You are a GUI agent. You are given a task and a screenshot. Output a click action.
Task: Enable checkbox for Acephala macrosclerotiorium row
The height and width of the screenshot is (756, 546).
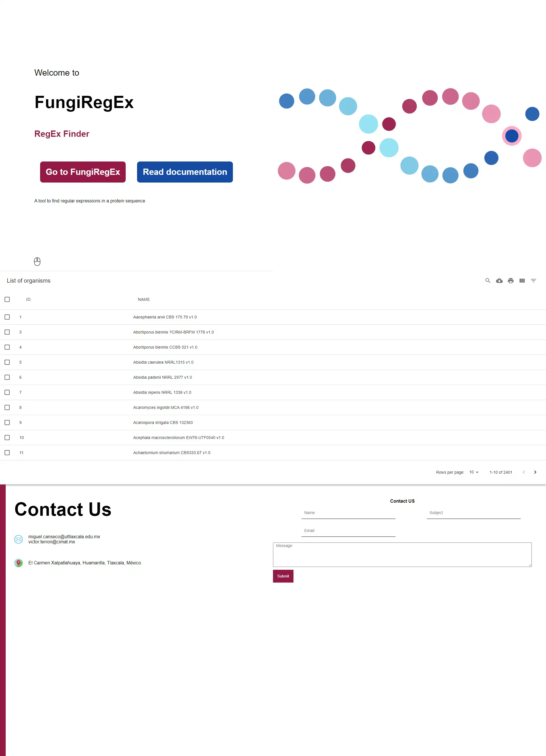coord(8,437)
